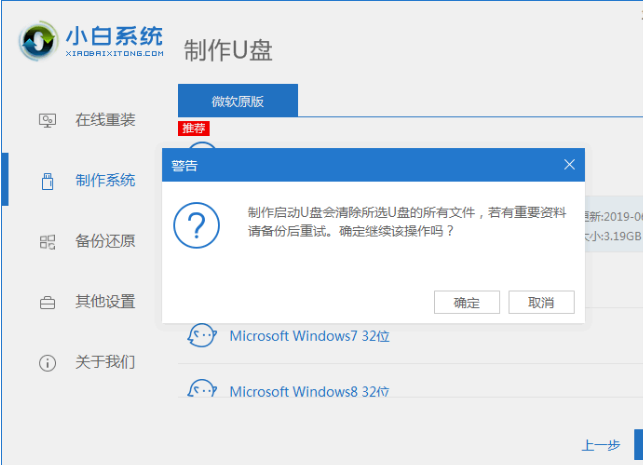Select Microsoft Windows7 32位 entry
The width and height of the screenshot is (643, 465).
[x=310, y=336]
